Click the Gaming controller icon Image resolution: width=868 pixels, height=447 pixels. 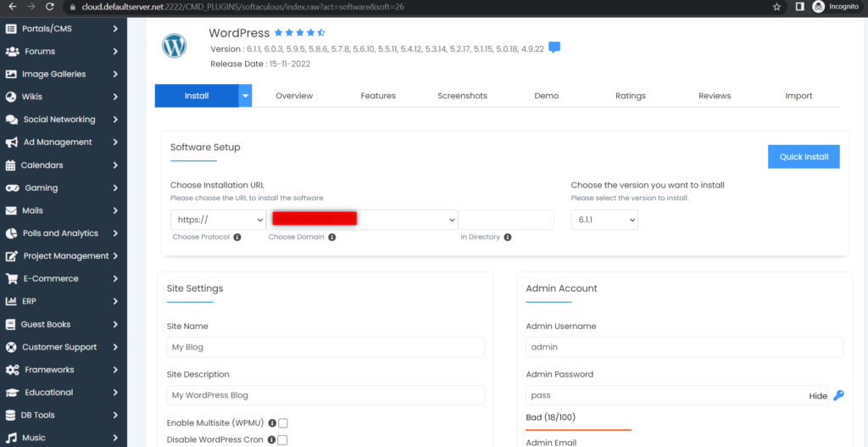12,187
